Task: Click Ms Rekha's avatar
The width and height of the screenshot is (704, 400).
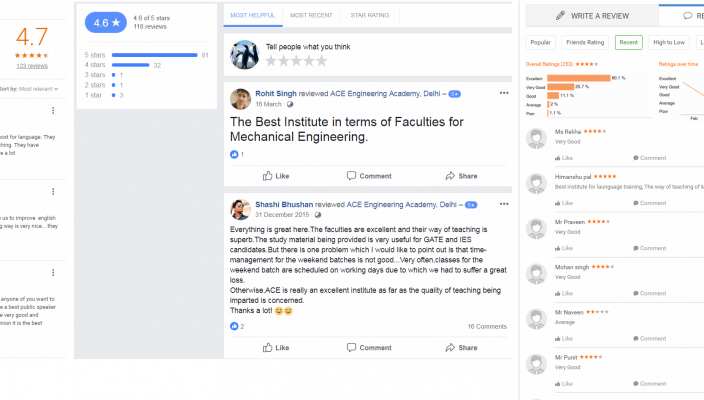Action: [536, 138]
